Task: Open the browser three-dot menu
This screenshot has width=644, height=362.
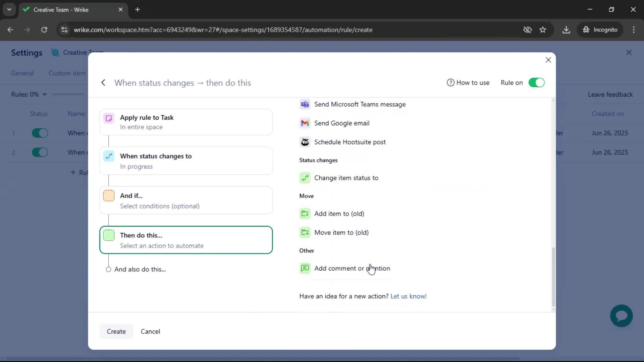Action: tap(634, 30)
